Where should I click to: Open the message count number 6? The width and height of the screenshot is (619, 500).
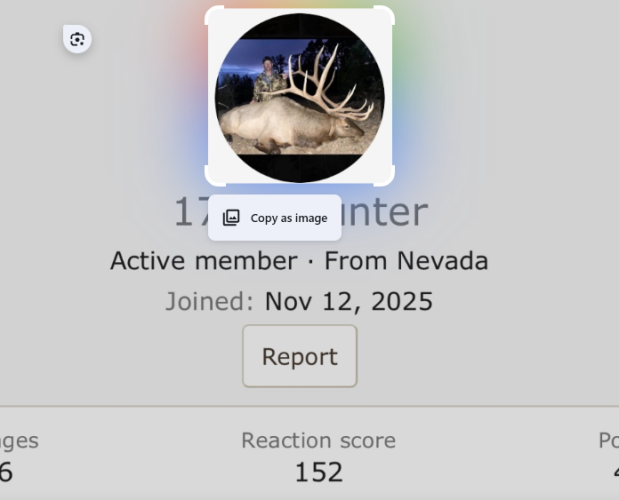tap(6, 472)
